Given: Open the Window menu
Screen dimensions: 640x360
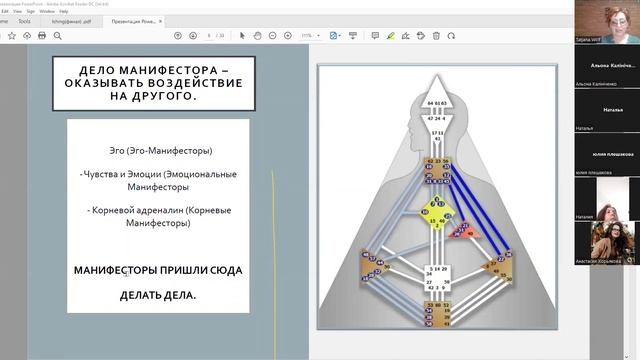Looking at the screenshot, I should click(47, 11).
